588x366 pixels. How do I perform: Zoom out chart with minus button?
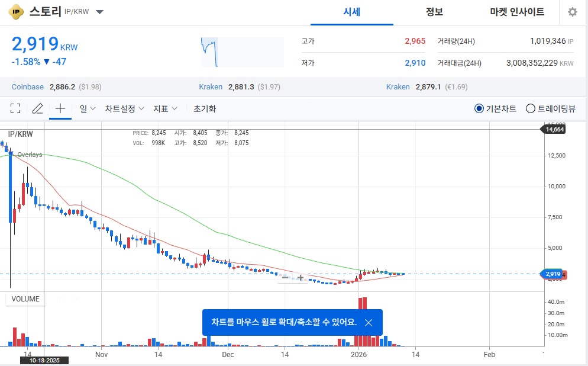pos(286,277)
